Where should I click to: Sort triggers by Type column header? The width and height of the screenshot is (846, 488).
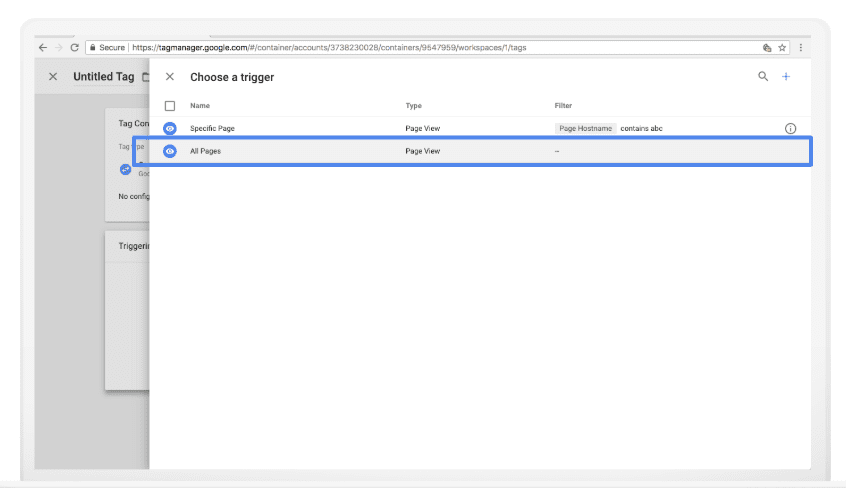414,105
